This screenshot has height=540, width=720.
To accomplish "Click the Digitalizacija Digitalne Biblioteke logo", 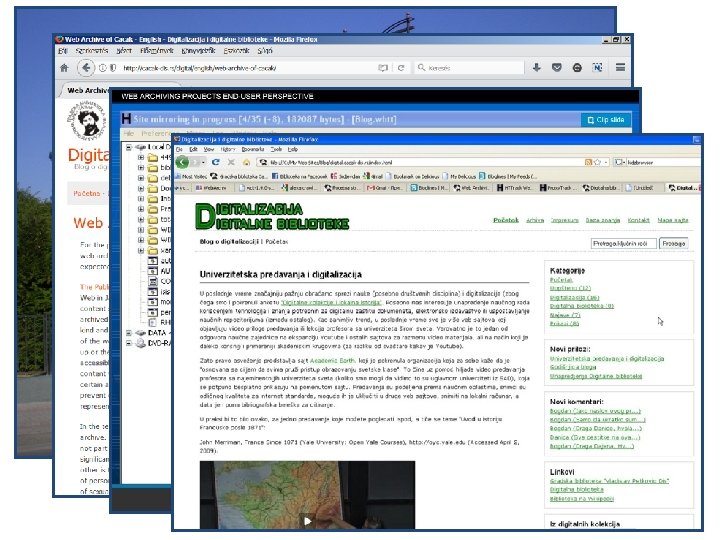I will [272, 216].
